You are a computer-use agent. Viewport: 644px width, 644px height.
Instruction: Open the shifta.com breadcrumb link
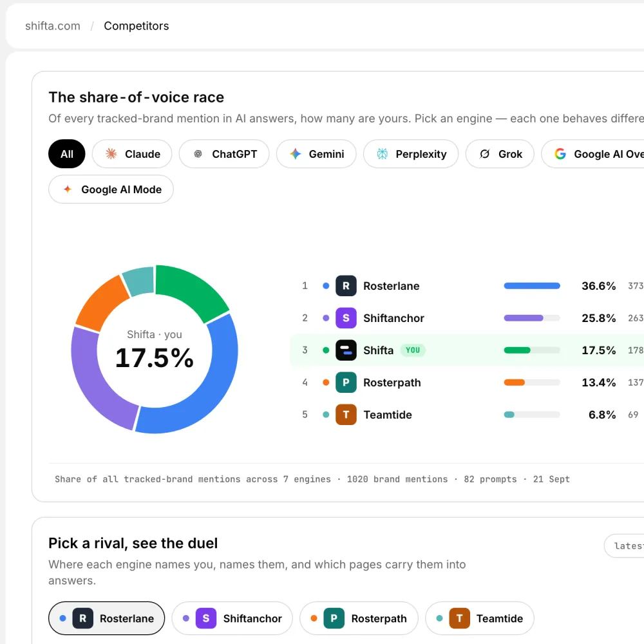(x=53, y=26)
